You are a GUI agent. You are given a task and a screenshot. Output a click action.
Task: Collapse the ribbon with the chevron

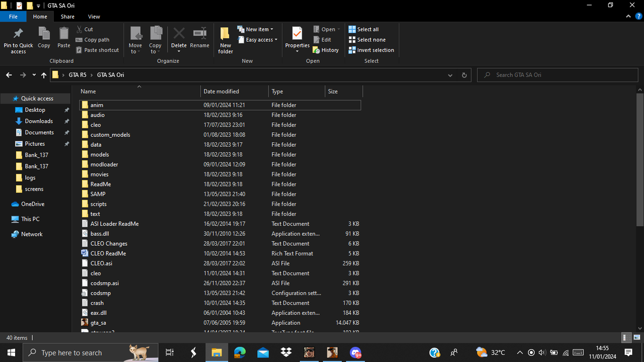click(628, 17)
